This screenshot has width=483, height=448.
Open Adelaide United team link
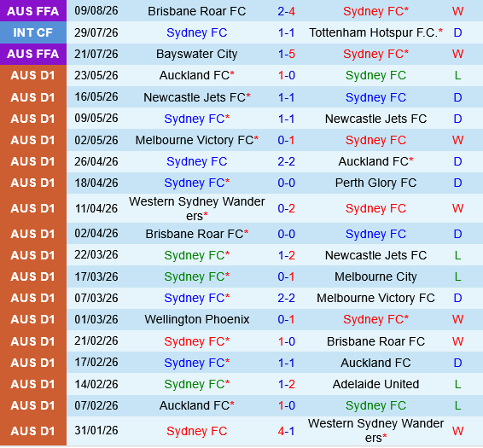point(375,384)
